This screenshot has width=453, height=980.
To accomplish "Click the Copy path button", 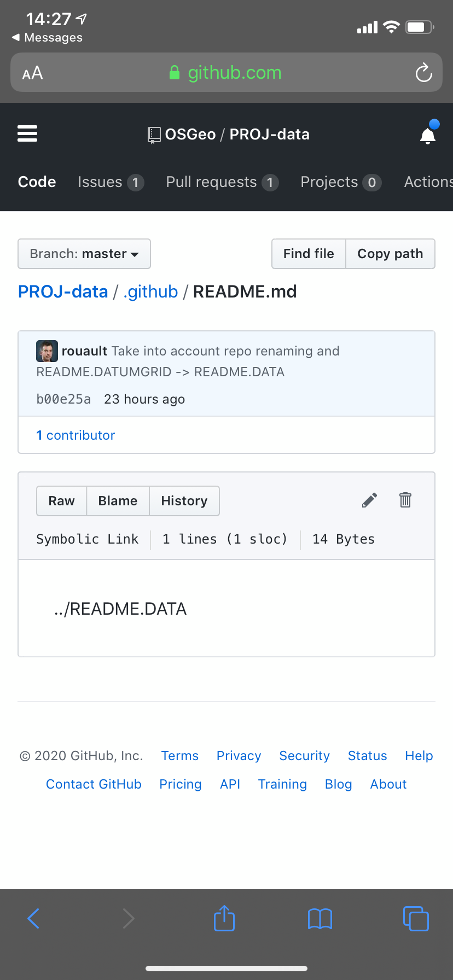I will click(x=390, y=253).
